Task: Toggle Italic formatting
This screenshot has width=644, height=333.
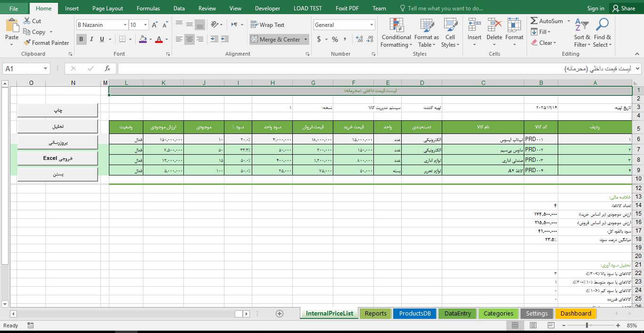Action: pos(91,39)
